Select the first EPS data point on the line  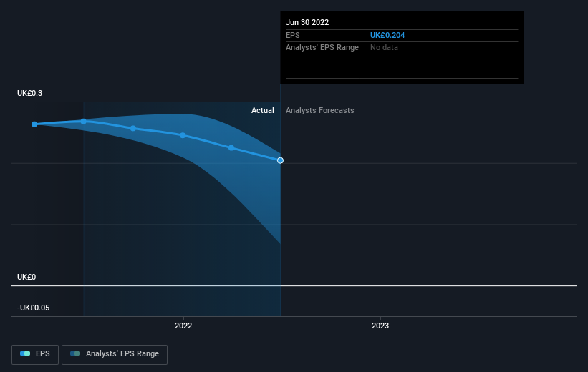pos(34,124)
